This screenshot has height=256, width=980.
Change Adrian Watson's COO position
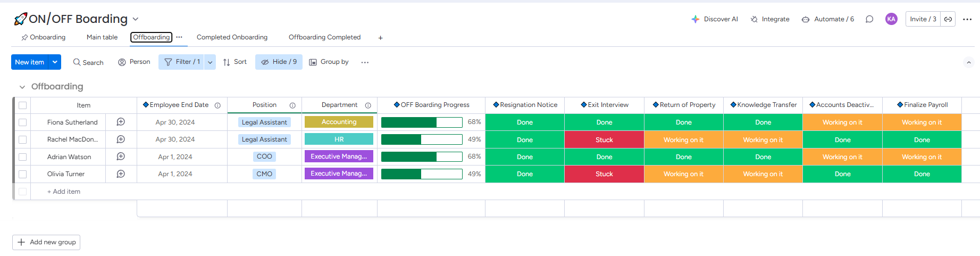click(x=264, y=156)
